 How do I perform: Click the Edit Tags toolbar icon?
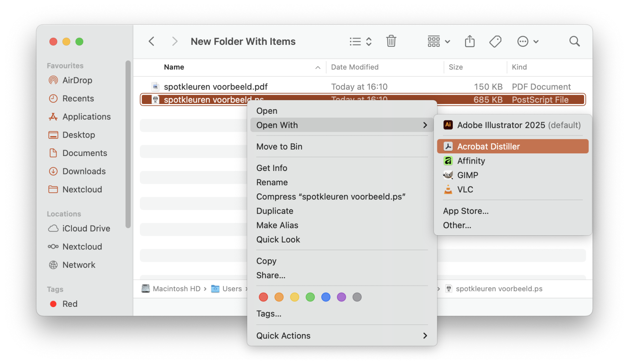coord(495,41)
